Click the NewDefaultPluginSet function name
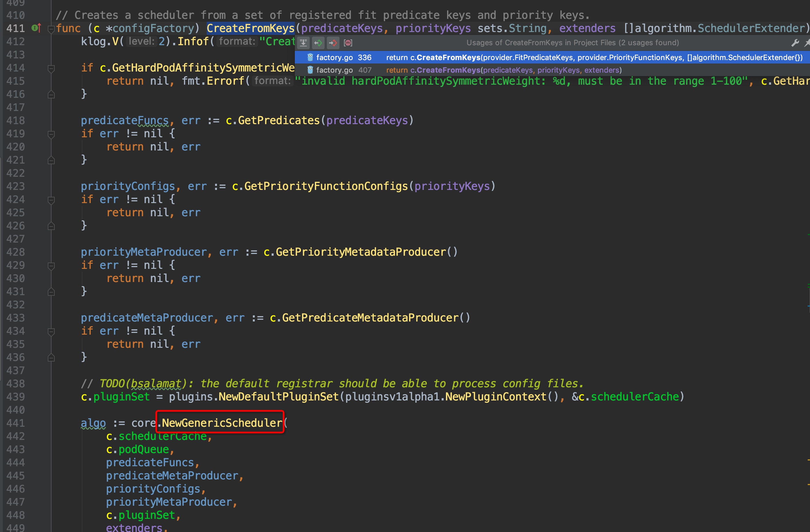This screenshot has height=532, width=810. [278, 397]
